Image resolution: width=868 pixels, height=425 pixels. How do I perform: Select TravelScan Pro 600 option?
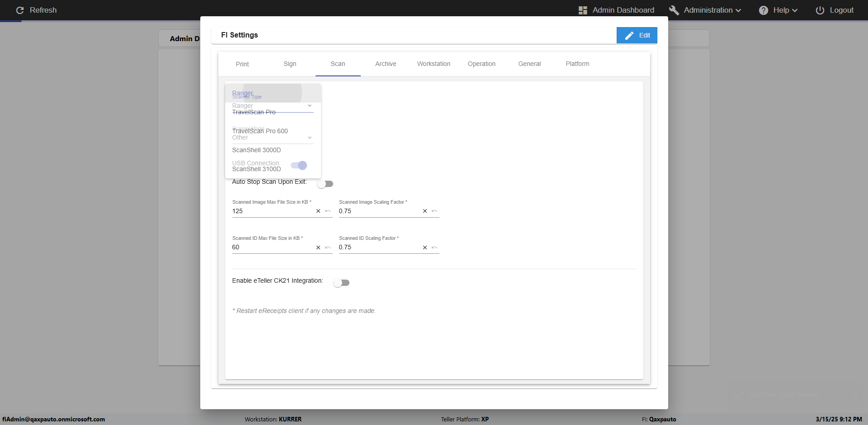click(x=273, y=131)
